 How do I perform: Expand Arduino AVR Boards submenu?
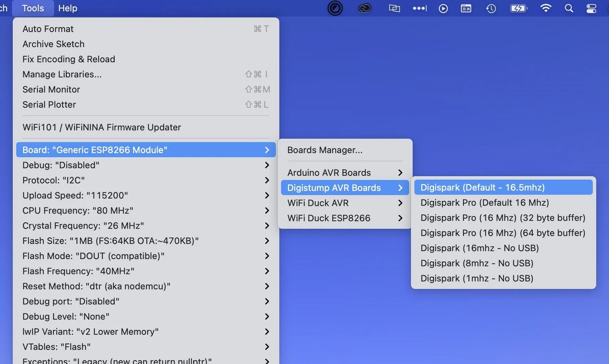tap(345, 173)
